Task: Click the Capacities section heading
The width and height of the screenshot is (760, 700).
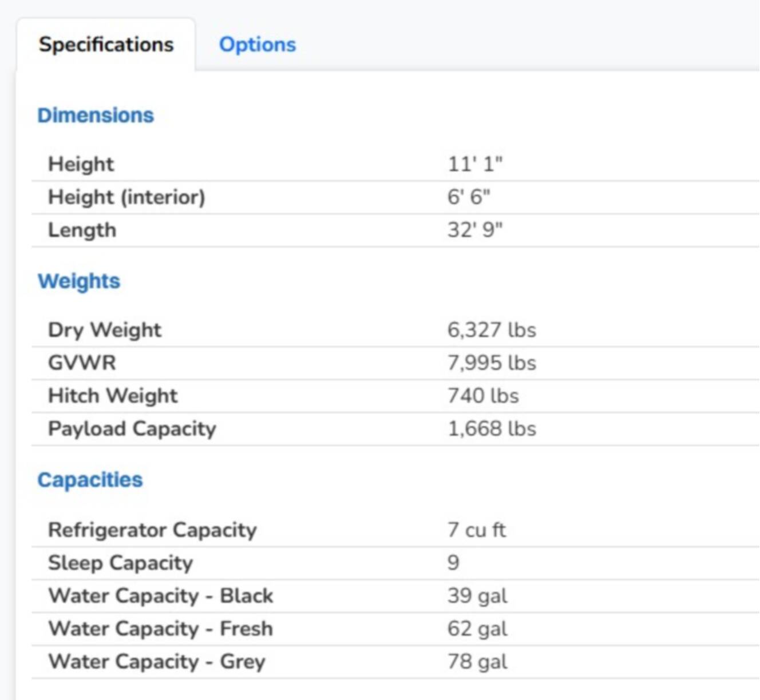Action: 90,480
